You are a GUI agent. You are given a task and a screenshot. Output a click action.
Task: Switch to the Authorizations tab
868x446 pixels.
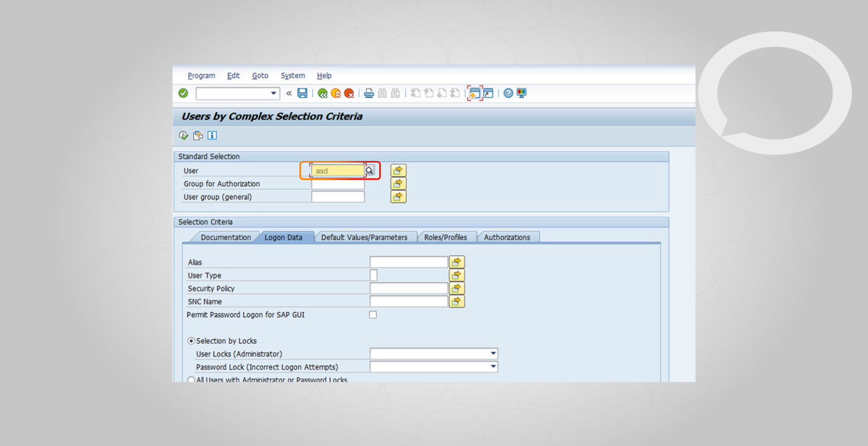pos(507,237)
